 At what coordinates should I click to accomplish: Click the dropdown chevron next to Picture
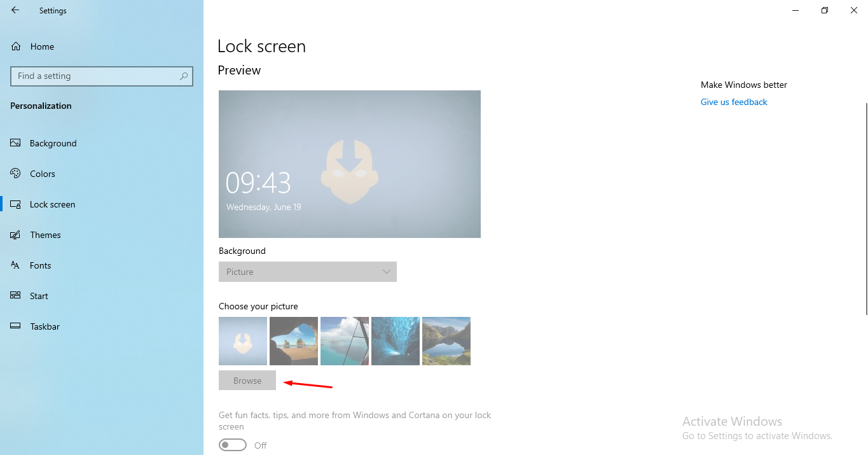[386, 272]
